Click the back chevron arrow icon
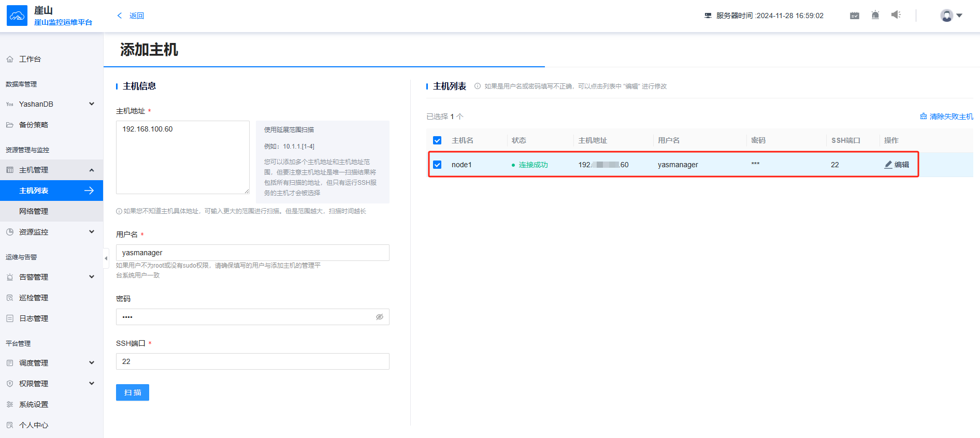 [x=120, y=16]
